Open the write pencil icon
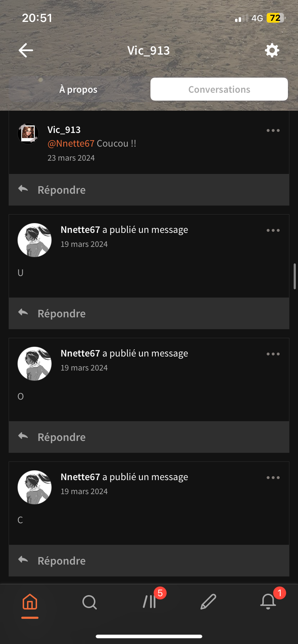The width and height of the screenshot is (298, 644). [x=208, y=602]
